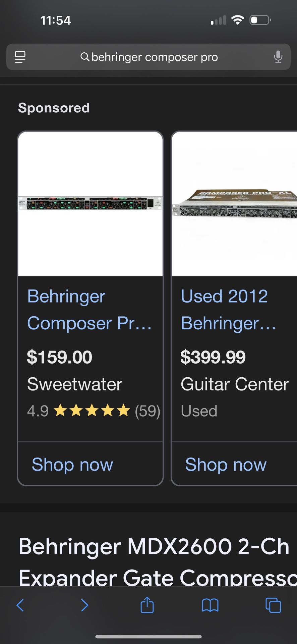Open Guitar Center Shop now link

(x=226, y=465)
